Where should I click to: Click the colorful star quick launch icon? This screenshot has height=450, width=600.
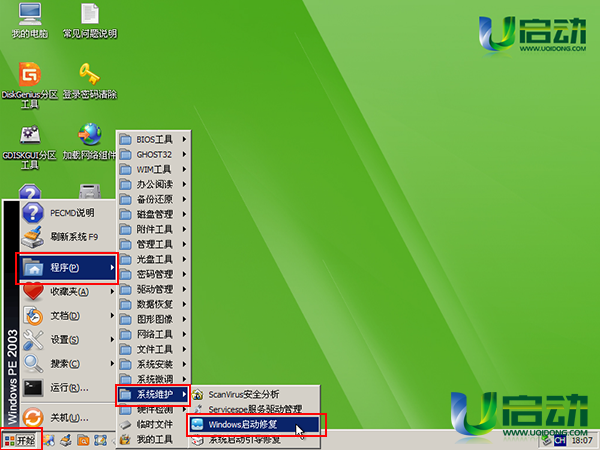tap(49, 440)
